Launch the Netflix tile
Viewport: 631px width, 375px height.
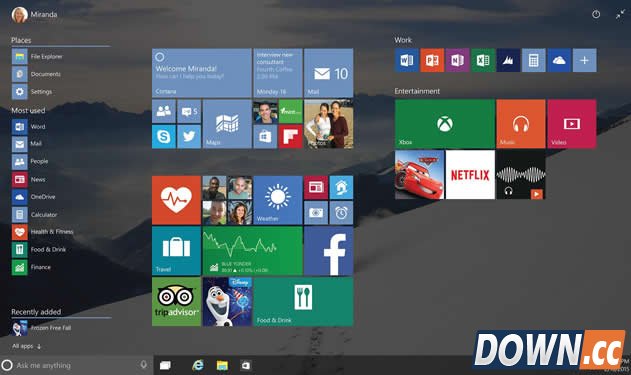coord(470,175)
